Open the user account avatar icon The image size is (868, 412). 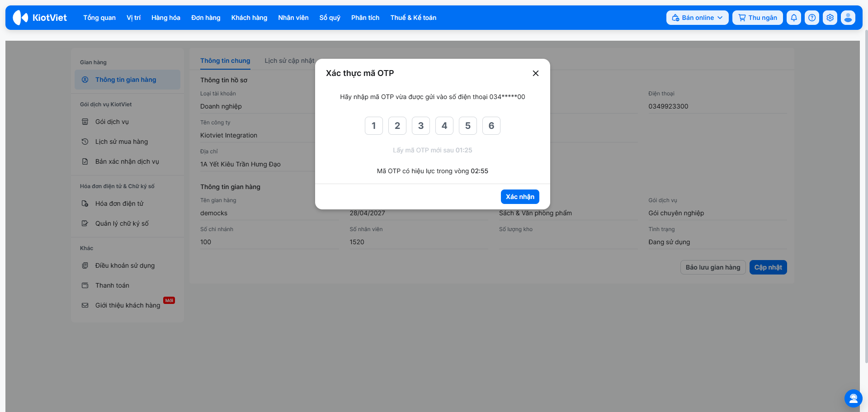[848, 18]
